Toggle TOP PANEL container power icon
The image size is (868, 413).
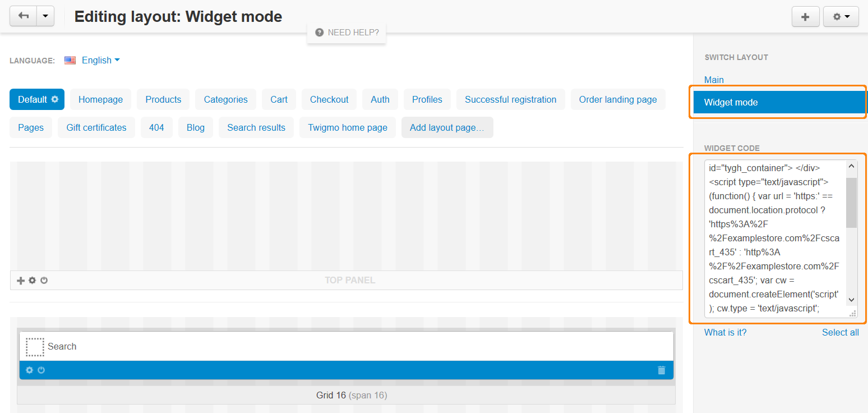point(44,280)
